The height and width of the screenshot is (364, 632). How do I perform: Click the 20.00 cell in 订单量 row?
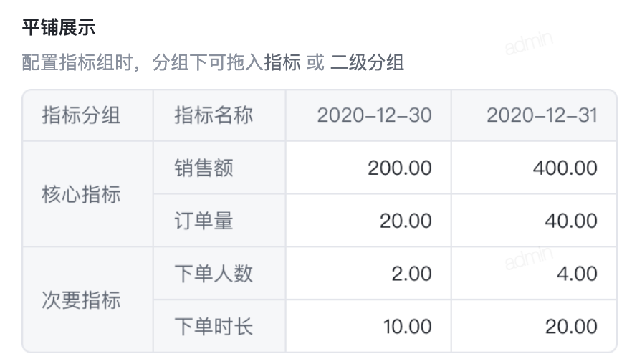[368, 221]
